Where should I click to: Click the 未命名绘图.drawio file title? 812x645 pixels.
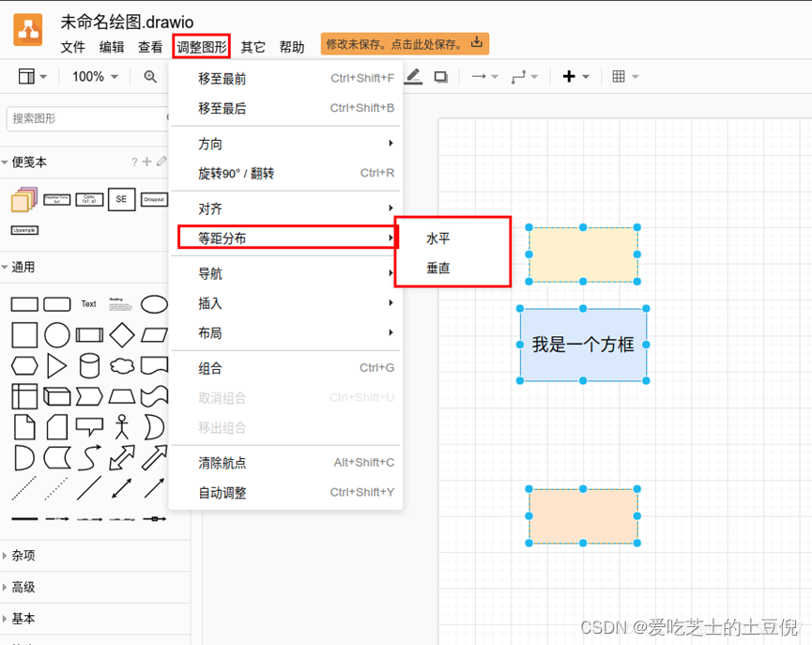click(x=127, y=22)
